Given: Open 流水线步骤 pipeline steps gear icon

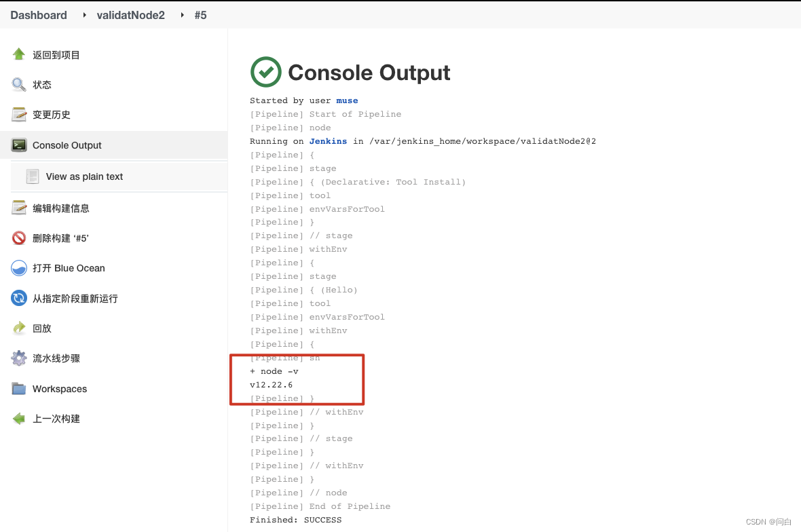Looking at the screenshot, I should [x=18, y=358].
